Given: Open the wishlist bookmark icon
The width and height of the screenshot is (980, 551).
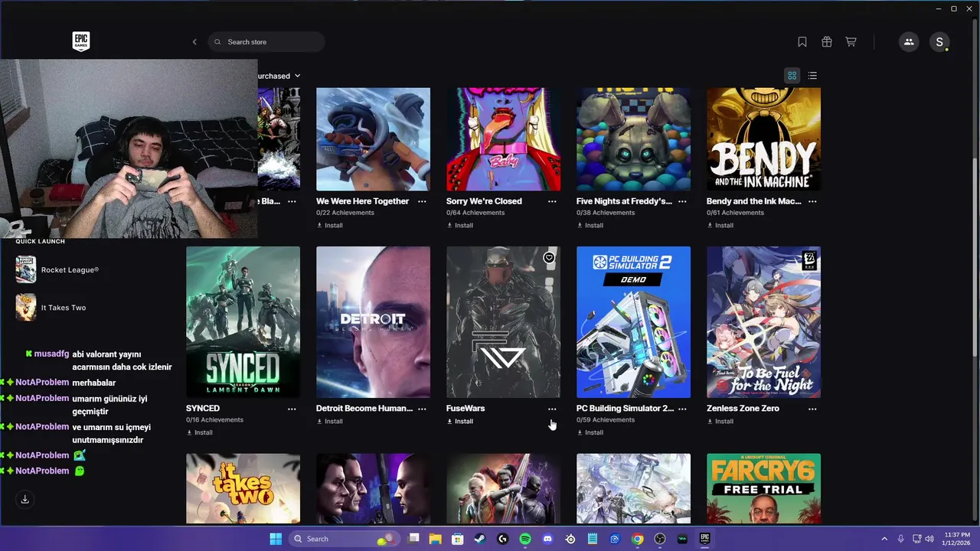Looking at the screenshot, I should pyautogui.click(x=802, y=42).
